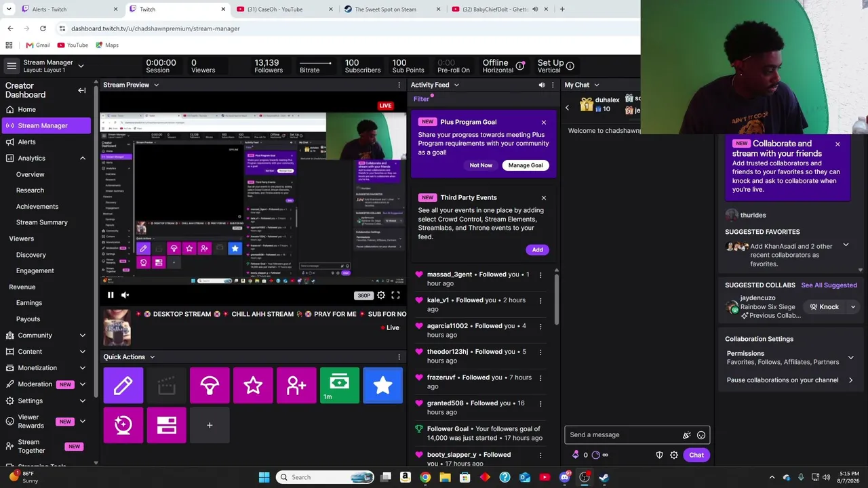Click the Bits icon below chat input

coord(576,455)
